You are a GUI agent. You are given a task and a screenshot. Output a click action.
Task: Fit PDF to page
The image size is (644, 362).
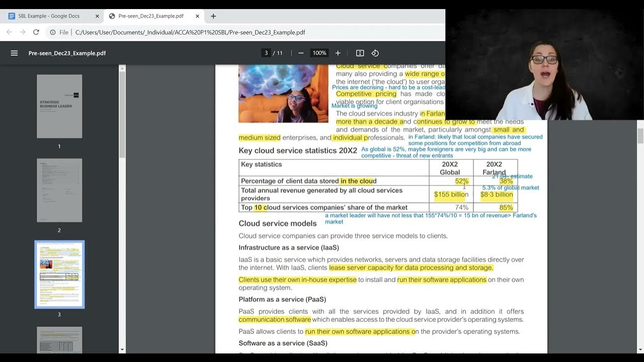pos(360,53)
